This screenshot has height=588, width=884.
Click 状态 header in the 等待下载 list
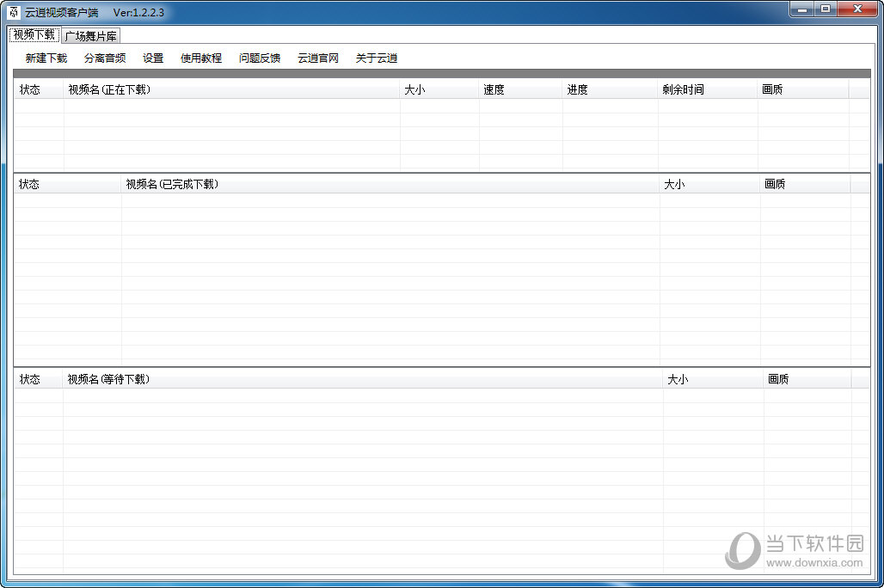39,379
